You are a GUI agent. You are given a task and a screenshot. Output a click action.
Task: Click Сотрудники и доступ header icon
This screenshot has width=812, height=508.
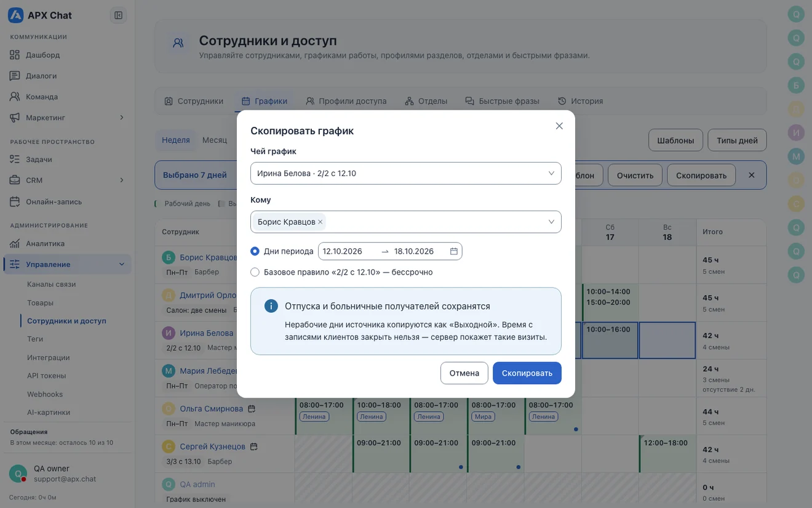tap(178, 43)
